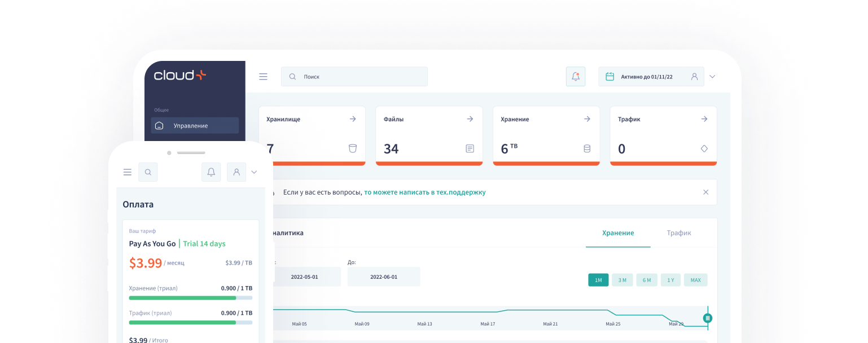
Task: Open the mobile hamburger menu
Action: (128, 172)
